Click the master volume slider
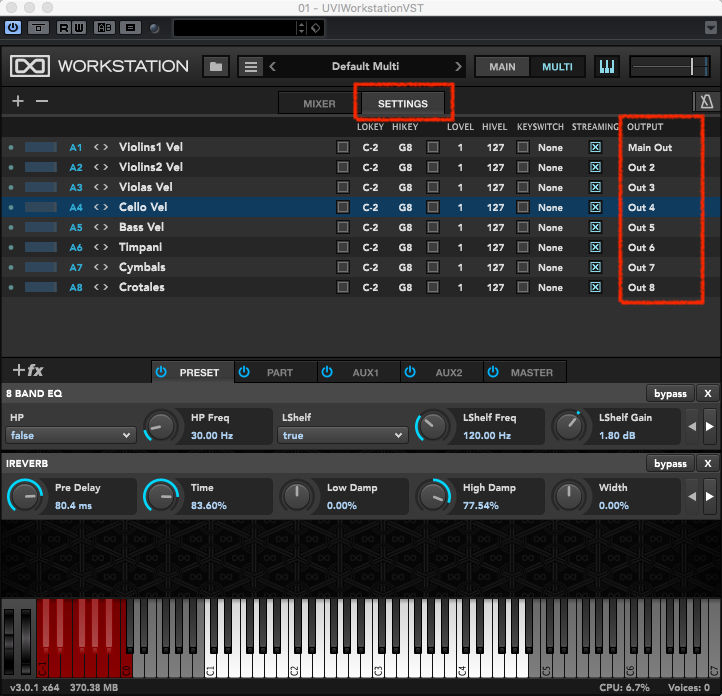The width and height of the screenshot is (722, 696). (x=670, y=67)
